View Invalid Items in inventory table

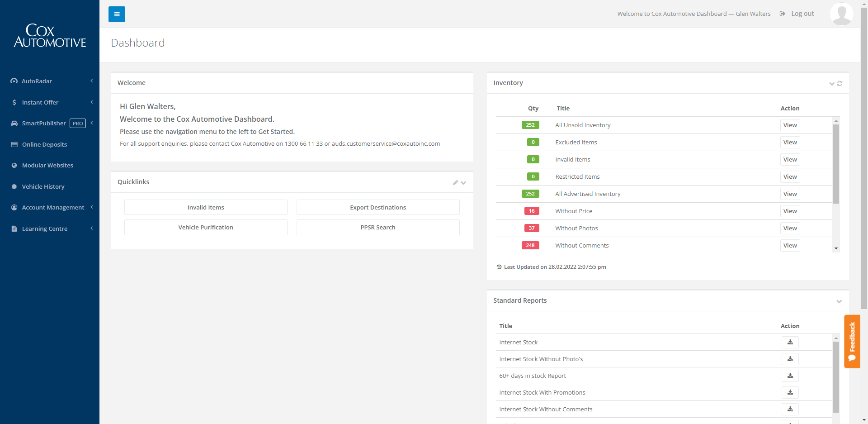click(x=790, y=159)
